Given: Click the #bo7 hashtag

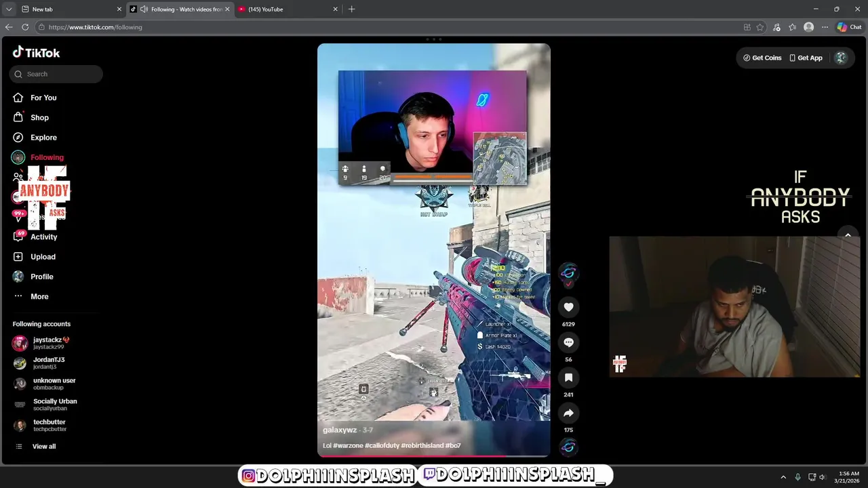Looking at the screenshot, I should tap(453, 445).
